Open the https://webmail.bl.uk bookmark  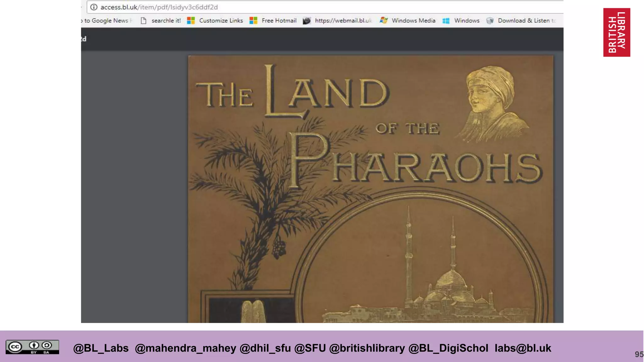[344, 20]
